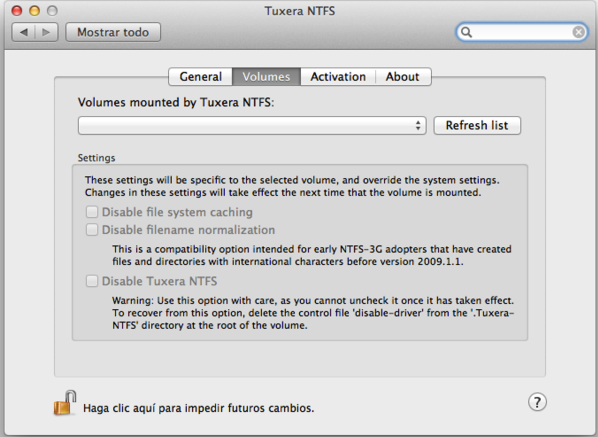Click the Mostrar todo button
The width and height of the screenshot is (598, 437).
(113, 32)
